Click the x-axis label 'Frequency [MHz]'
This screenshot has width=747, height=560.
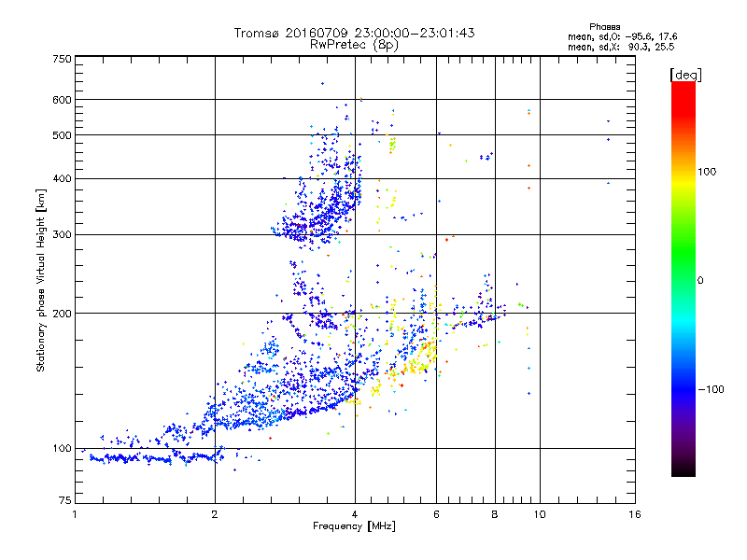pos(354,526)
